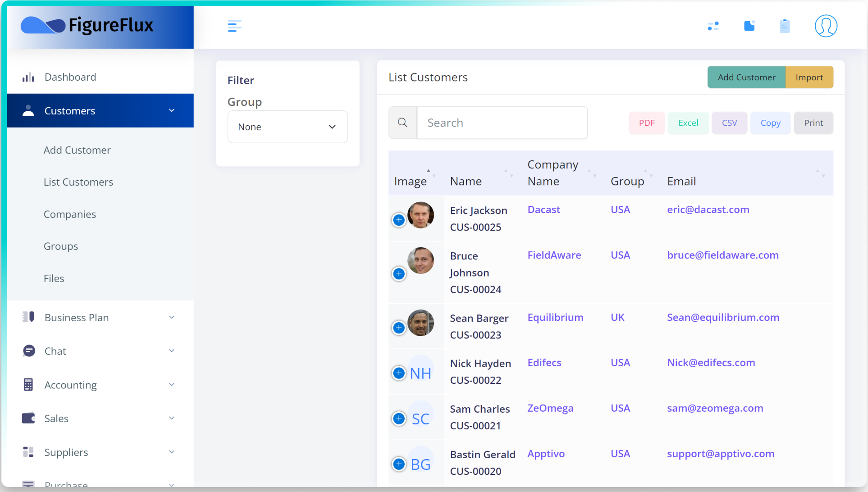
Task: Expand row details for Eric Jackson
Action: click(x=399, y=220)
